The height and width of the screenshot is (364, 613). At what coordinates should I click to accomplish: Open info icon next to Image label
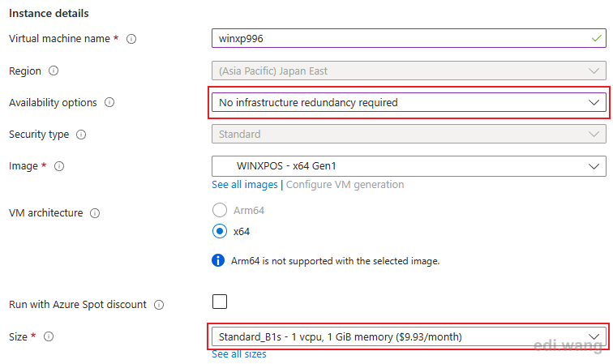pyautogui.click(x=59, y=166)
